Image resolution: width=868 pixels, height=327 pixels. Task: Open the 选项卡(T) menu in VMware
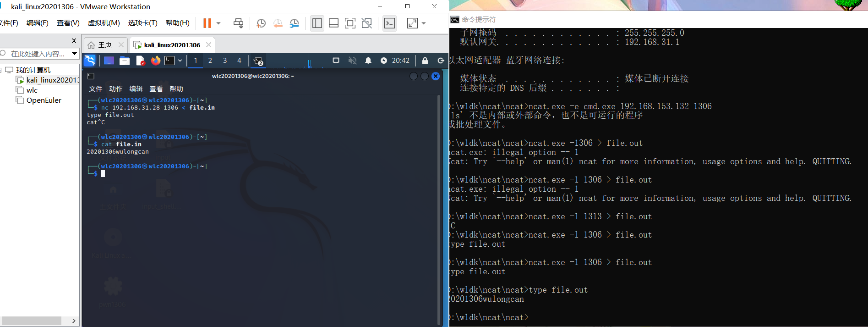point(143,23)
